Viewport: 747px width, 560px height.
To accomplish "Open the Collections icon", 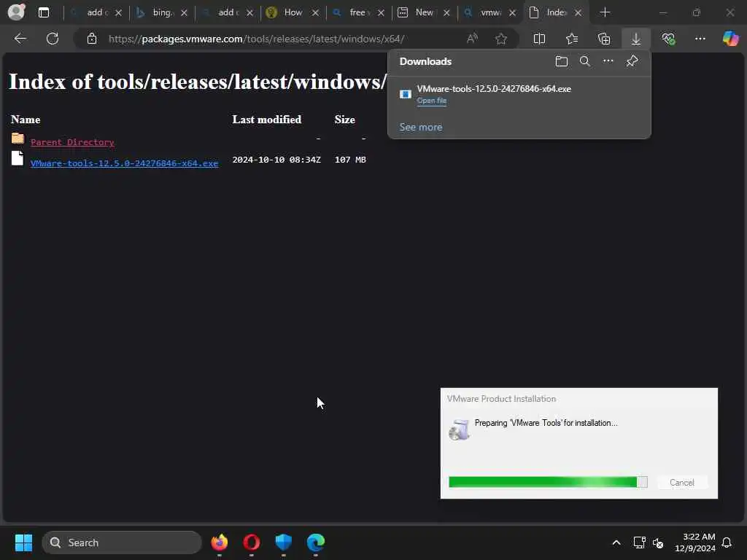I will (604, 39).
